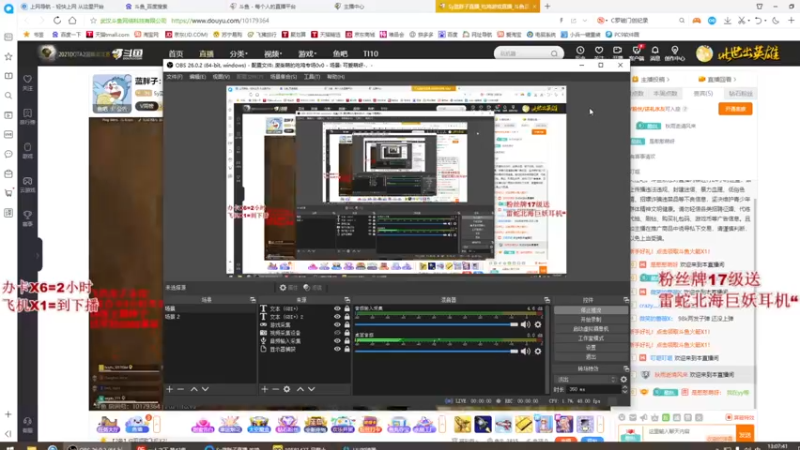Viewport: 800px width, 450px height.
Task: Mute desktop audio speaker icon in mixer
Action: (x=526, y=352)
